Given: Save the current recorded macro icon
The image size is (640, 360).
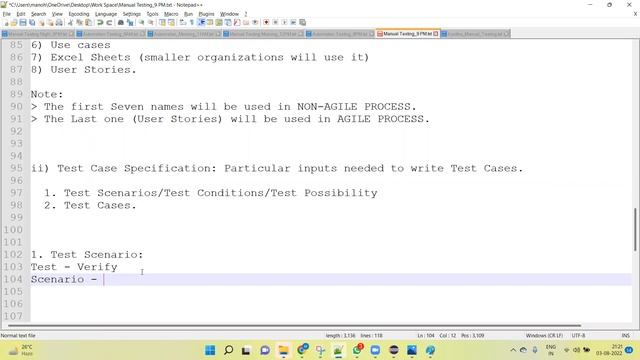Looking at the screenshot, I should click(302, 22).
